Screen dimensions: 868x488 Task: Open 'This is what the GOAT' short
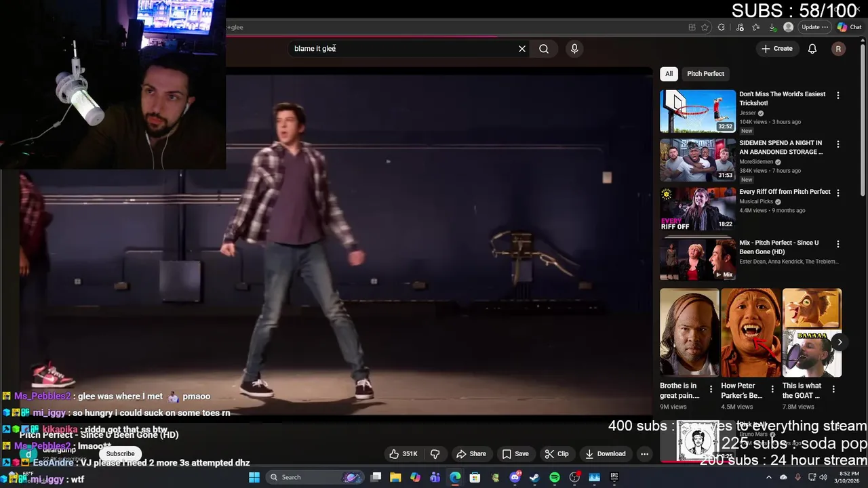coord(812,333)
